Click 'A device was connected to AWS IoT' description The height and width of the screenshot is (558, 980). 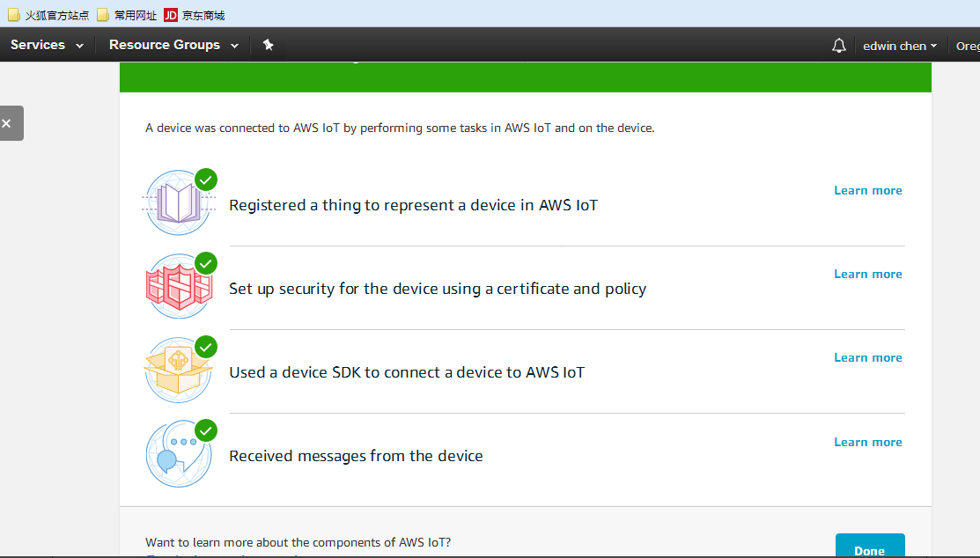pyautogui.click(x=400, y=128)
